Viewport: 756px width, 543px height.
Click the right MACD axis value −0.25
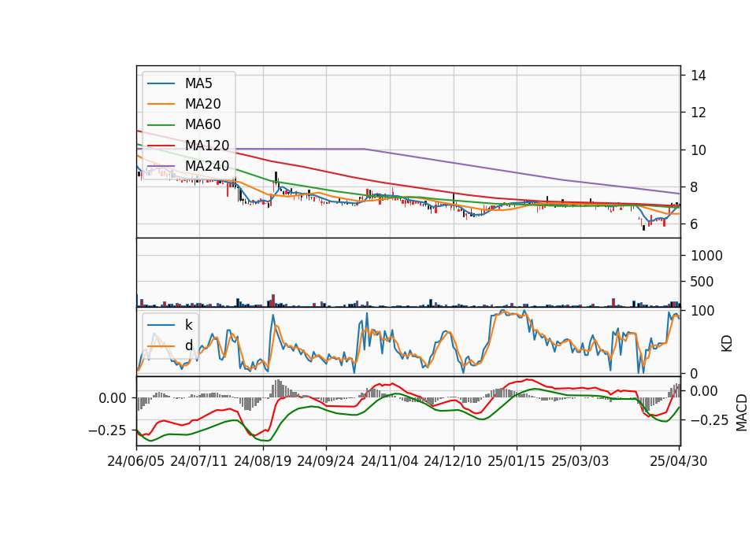tap(710, 420)
